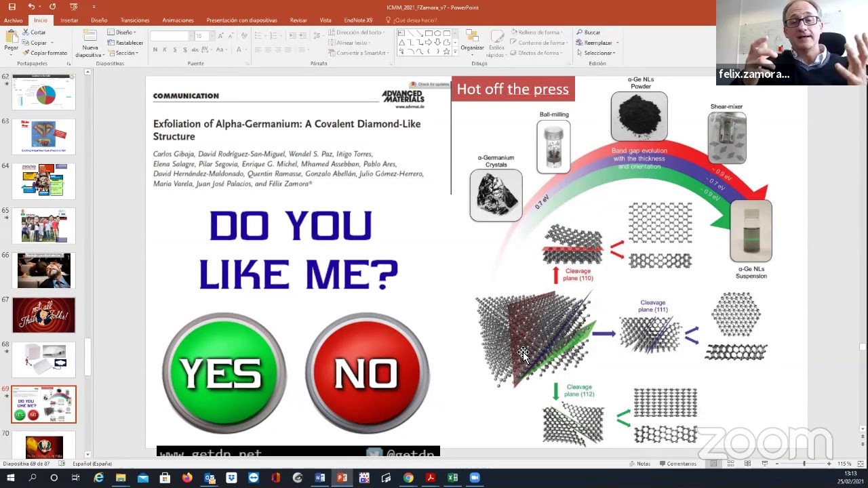Click the Nueva diapositiva icon
Screen dimensions: 868x488
coord(90,35)
